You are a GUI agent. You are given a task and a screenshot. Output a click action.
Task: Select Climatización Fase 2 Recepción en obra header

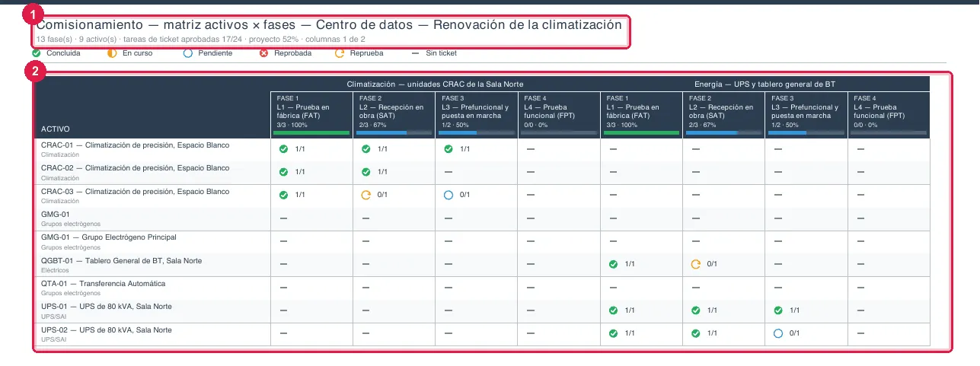coord(394,115)
